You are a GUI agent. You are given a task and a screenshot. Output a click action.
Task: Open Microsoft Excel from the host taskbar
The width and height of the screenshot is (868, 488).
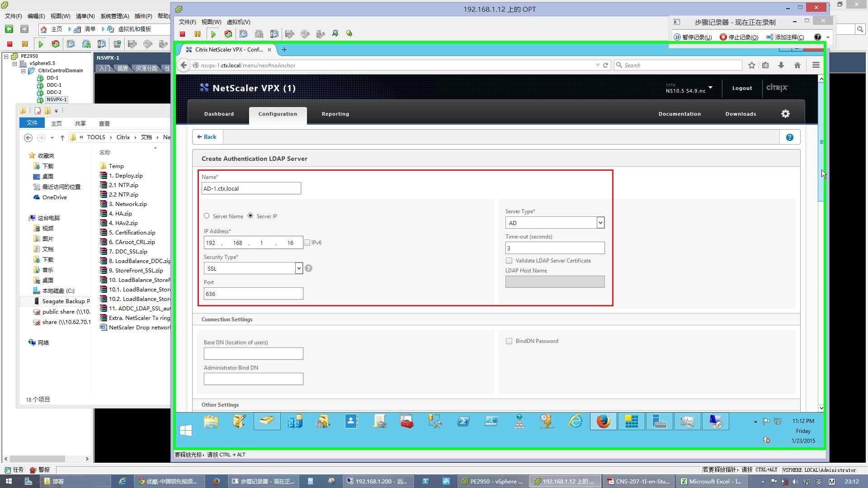click(711, 481)
